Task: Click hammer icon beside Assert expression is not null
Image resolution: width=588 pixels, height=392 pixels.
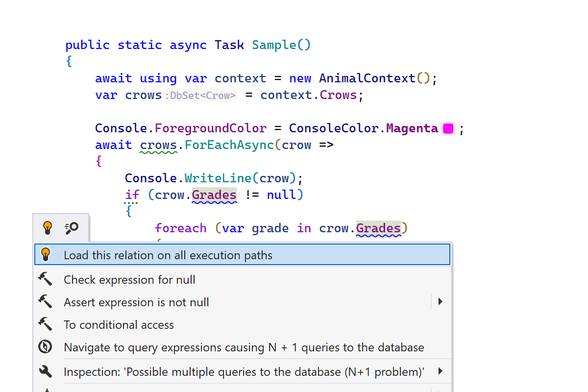Action: pos(45,302)
